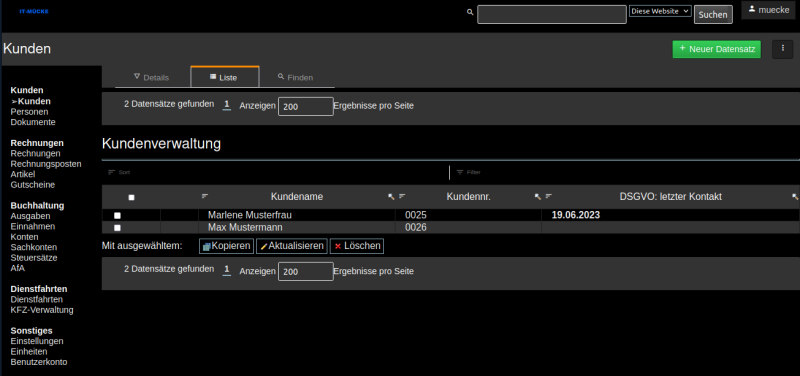This screenshot has height=376, width=800.
Task: Expand the Details tab view
Action: click(x=152, y=78)
